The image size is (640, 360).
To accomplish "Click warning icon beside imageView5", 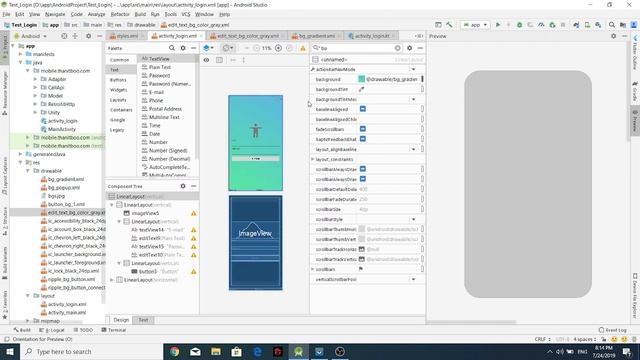I will (x=193, y=213).
